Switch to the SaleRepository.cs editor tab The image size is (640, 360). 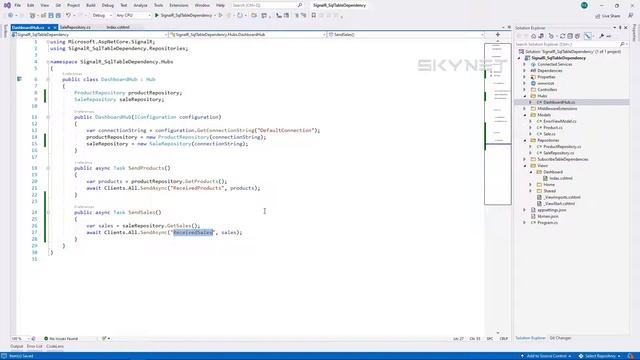pyautogui.click(x=76, y=27)
